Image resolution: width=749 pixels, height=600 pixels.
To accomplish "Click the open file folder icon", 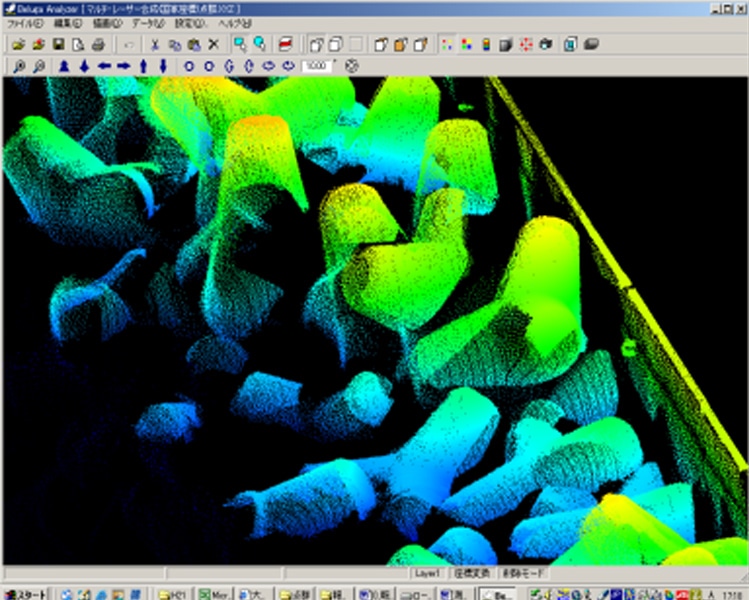I will tap(19, 45).
